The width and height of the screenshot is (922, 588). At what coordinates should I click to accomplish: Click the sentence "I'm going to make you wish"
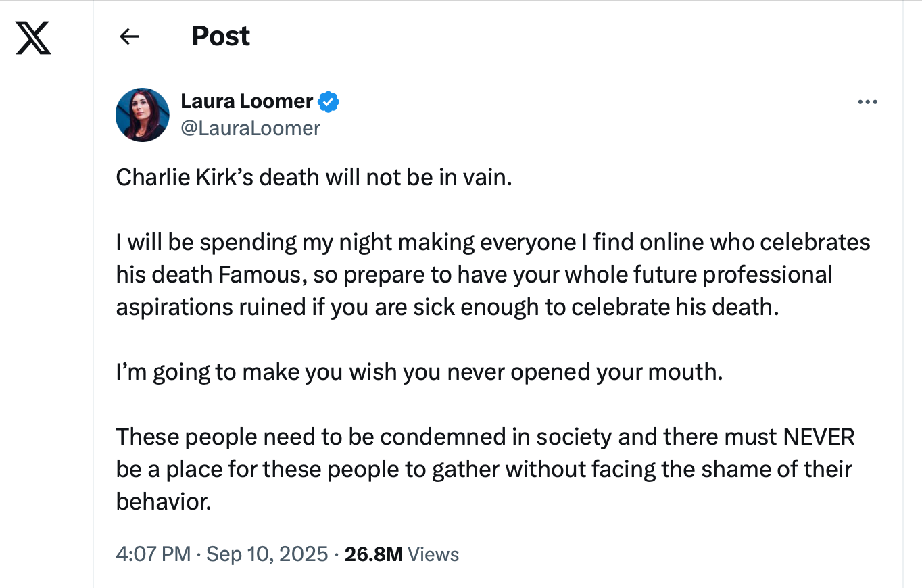(x=419, y=372)
